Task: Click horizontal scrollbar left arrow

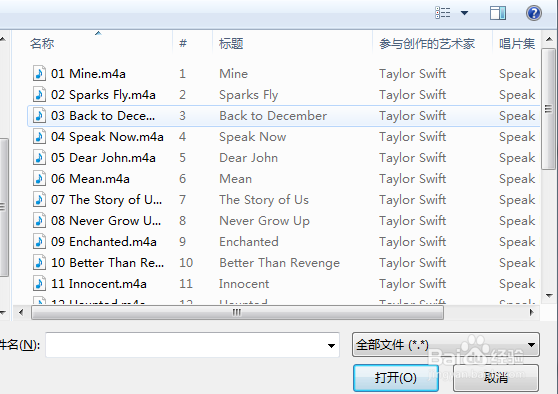Action: click(x=21, y=312)
